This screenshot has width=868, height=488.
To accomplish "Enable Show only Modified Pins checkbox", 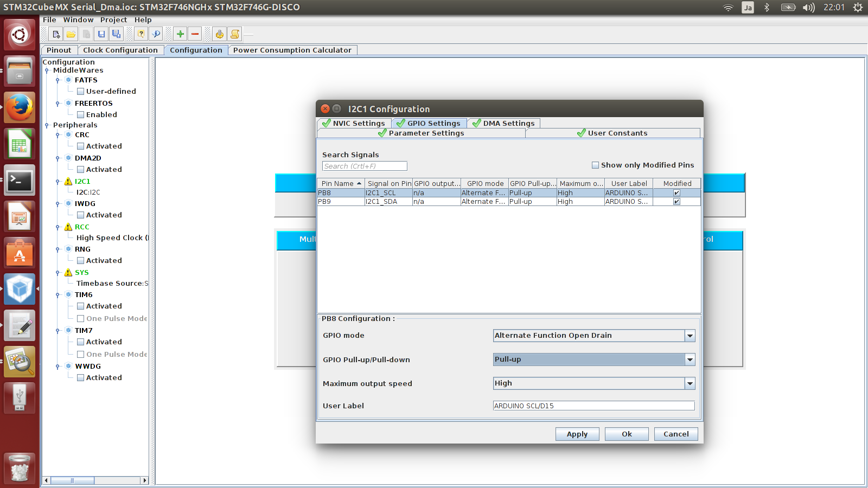I will 595,165.
